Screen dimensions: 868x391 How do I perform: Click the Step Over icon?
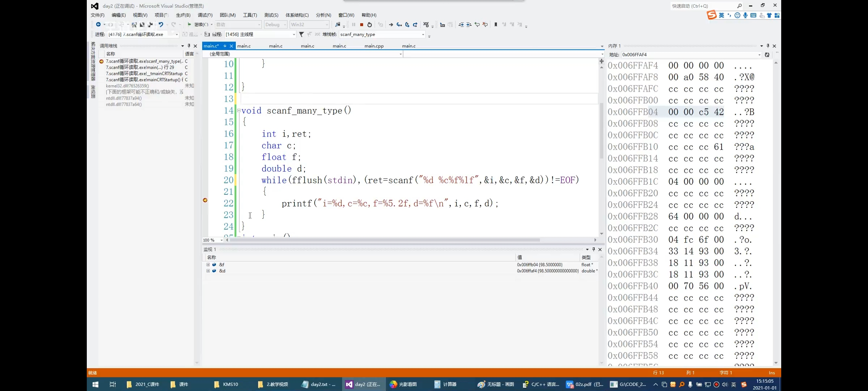coord(407,25)
